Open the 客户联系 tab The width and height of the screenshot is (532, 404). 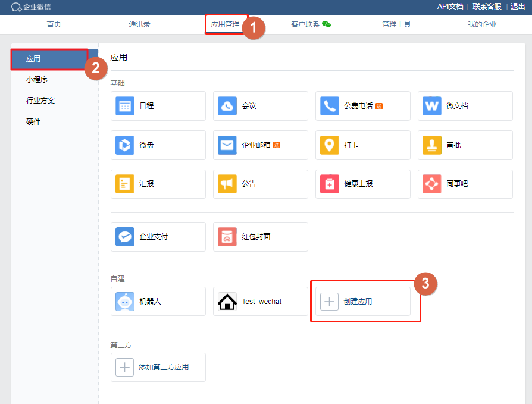[x=305, y=24]
